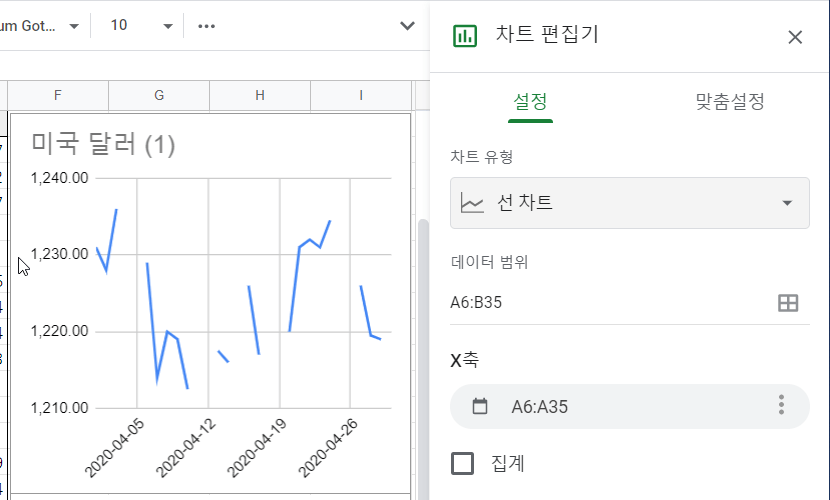830x500 pixels.
Task: Open X-axis A6:A35 more options menu
Action: 781,406
